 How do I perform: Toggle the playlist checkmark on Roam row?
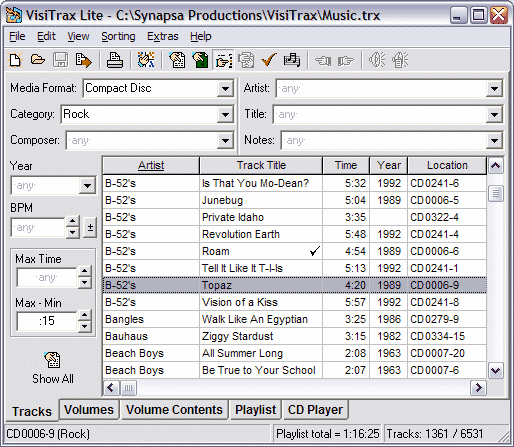[315, 251]
